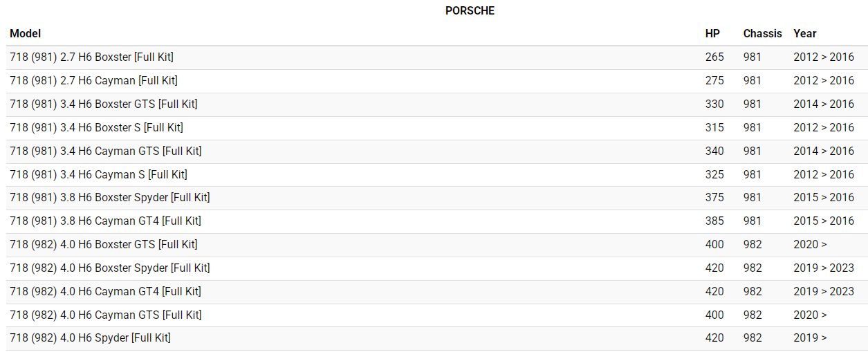The height and width of the screenshot is (352, 868).
Task: Open 718 (982) 4.0 H6 Boxster GTS
Action: click(x=103, y=244)
